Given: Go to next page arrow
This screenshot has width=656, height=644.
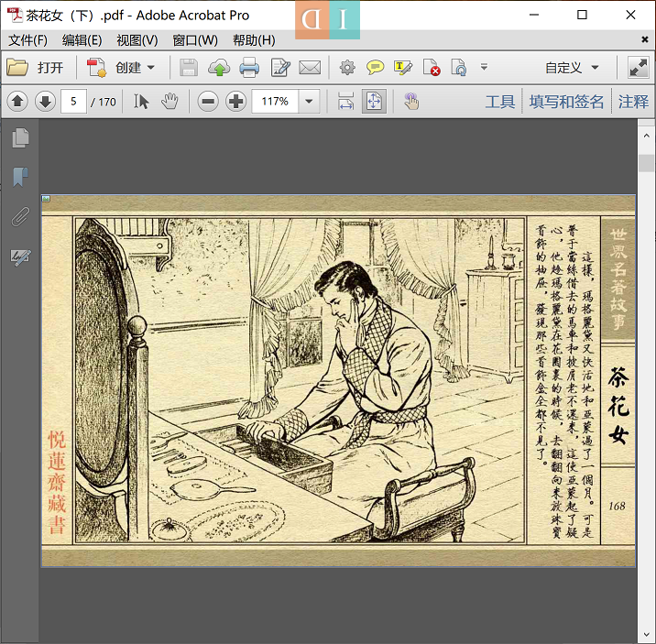Looking at the screenshot, I should [45, 101].
